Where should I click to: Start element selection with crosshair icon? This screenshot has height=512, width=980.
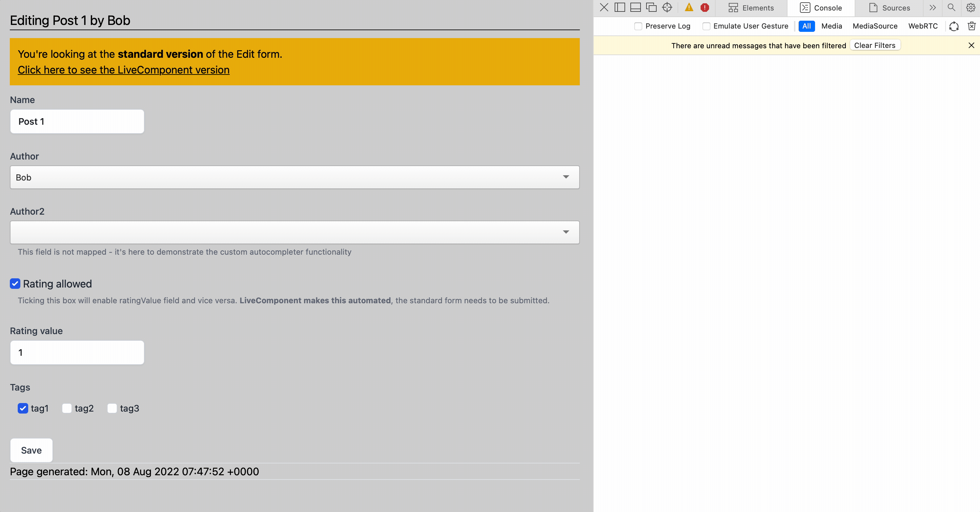(667, 8)
